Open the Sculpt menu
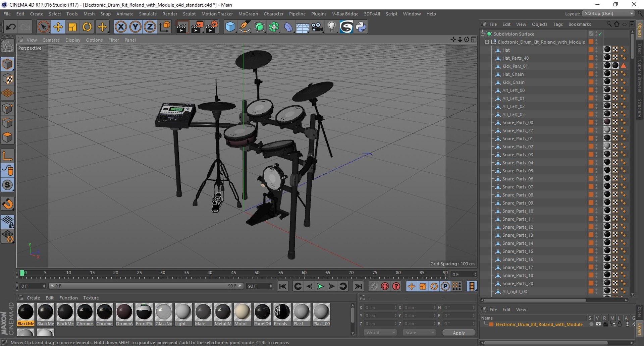This screenshot has height=346, width=644. pyautogui.click(x=189, y=14)
